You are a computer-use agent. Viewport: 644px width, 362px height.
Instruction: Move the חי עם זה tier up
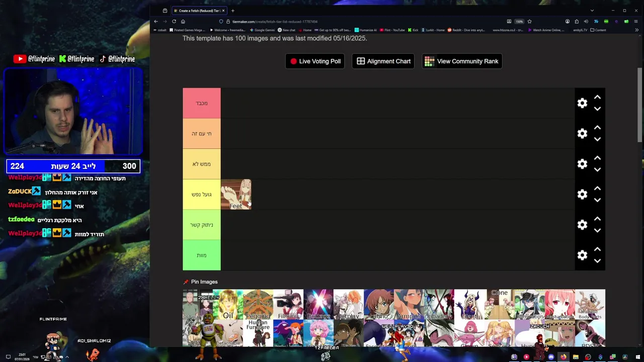click(597, 128)
